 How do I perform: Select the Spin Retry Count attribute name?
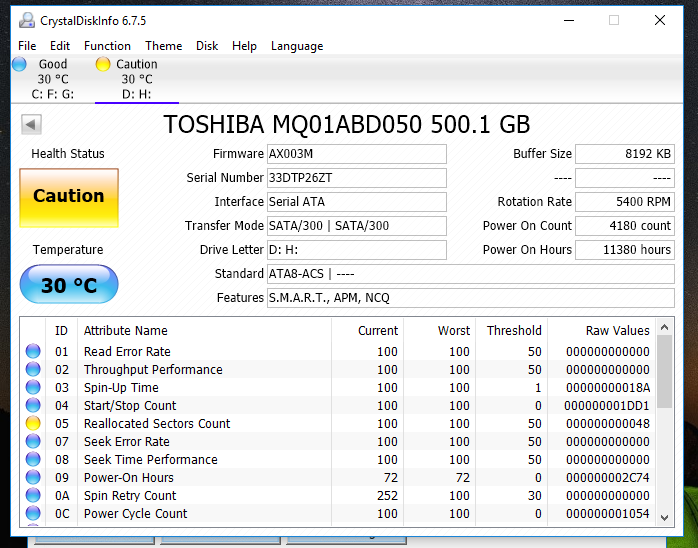coord(130,495)
